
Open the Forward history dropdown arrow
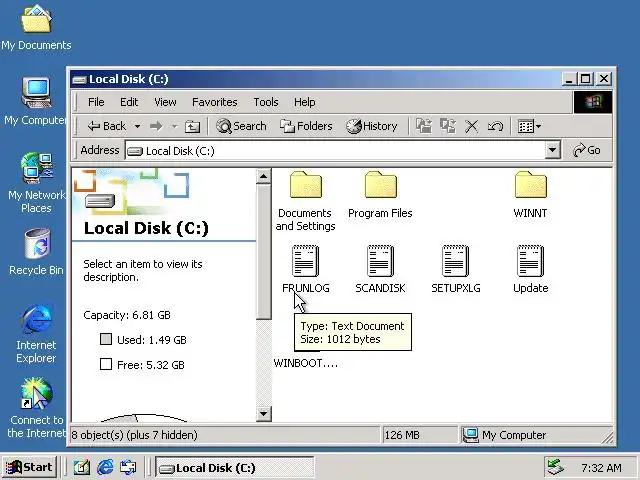point(174,127)
